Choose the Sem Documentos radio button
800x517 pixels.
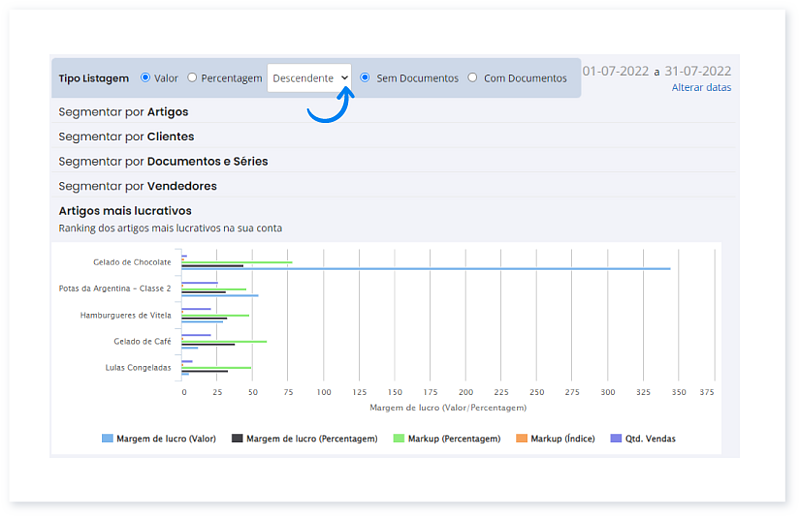click(x=365, y=78)
